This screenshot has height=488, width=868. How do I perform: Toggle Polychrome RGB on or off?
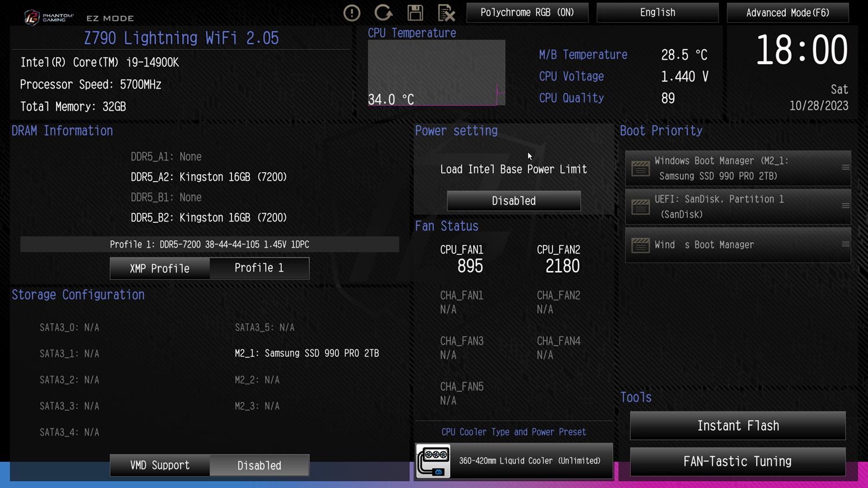coord(527,13)
